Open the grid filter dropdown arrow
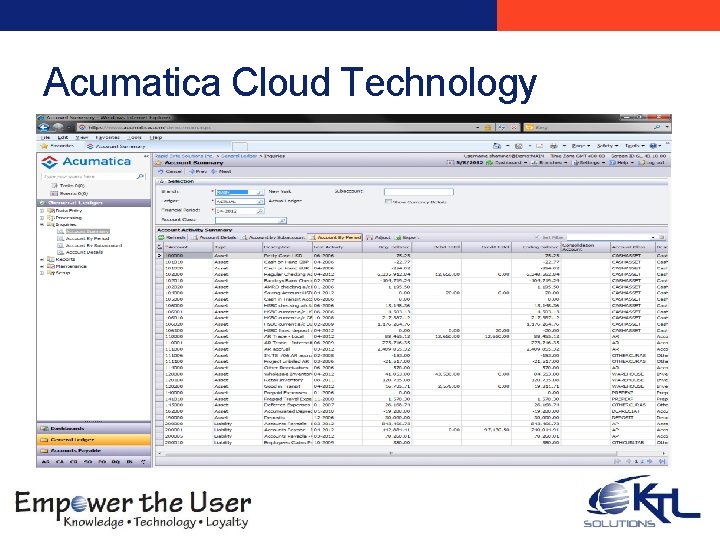The image size is (720, 540). tap(653, 237)
